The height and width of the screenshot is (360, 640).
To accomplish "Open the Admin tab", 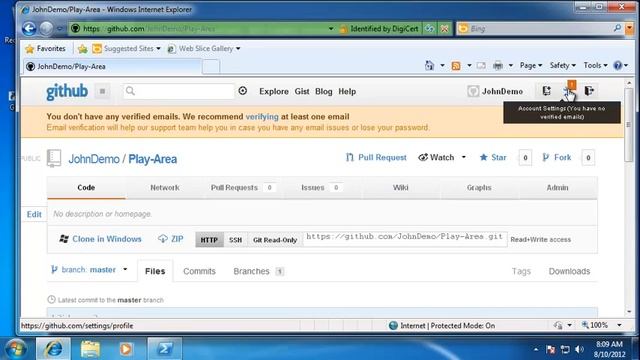I will click(557, 188).
